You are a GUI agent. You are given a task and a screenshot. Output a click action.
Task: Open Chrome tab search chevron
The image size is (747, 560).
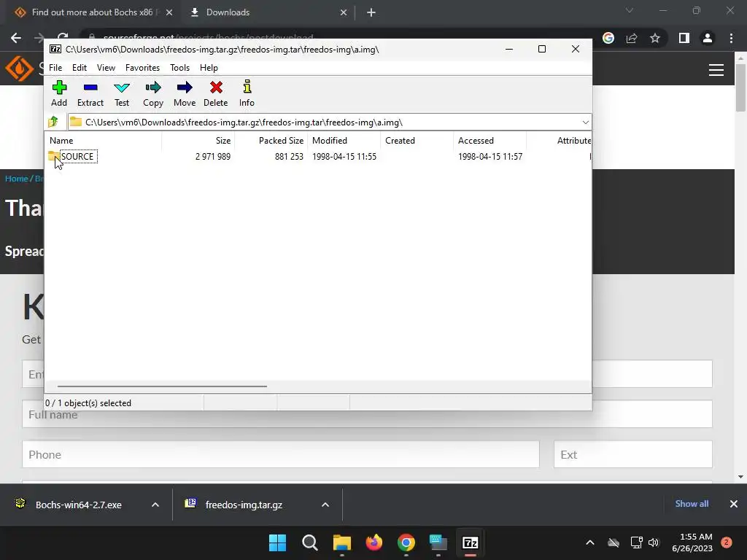tap(630, 10)
